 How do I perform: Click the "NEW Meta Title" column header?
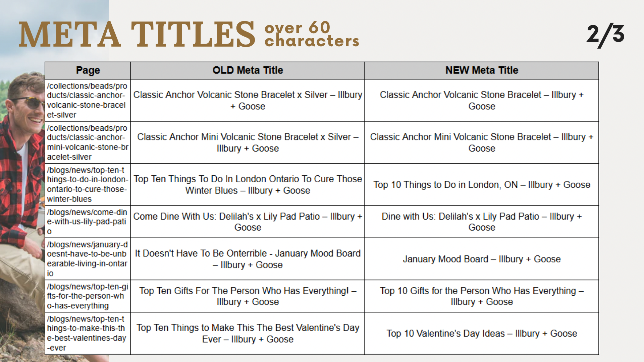coord(482,70)
